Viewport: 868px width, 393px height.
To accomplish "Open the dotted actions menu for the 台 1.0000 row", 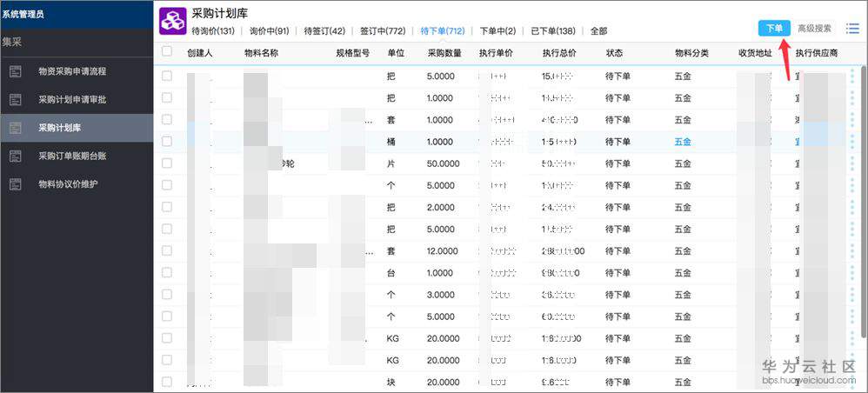I will 852,273.
